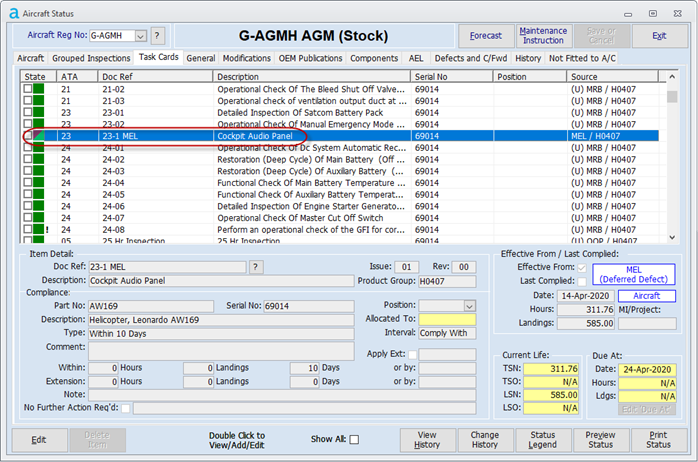Click the yellow Allocated To field
The image size is (698, 462).
point(446,319)
